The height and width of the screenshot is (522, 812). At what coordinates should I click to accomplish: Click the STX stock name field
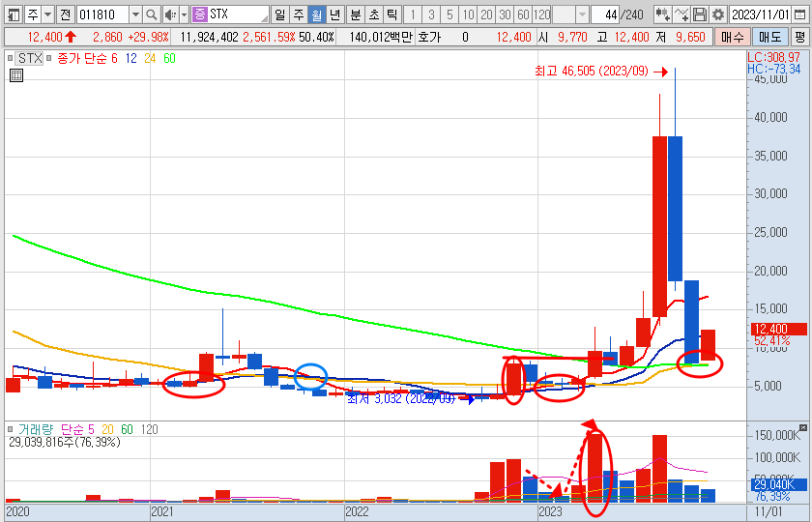tap(238, 14)
